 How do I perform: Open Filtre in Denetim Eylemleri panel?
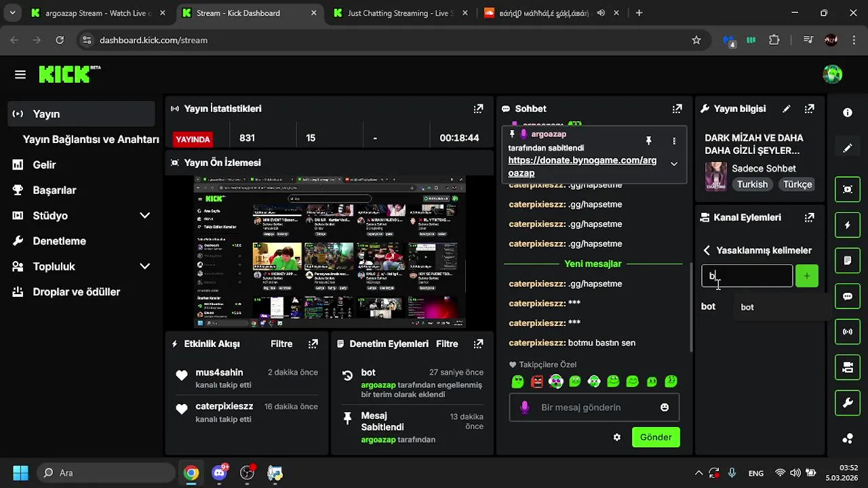tap(447, 344)
